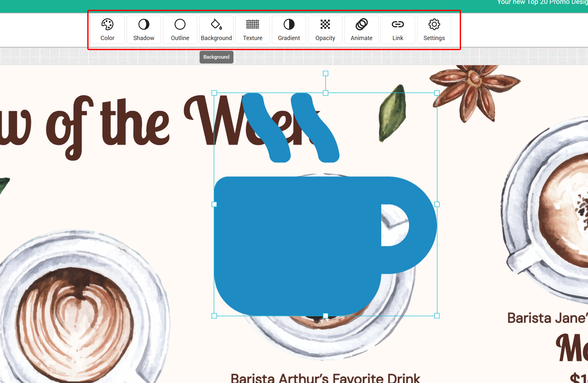The width and height of the screenshot is (588, 383).
Task: Click the right-middle resize handle of selection
Action: 437,205
